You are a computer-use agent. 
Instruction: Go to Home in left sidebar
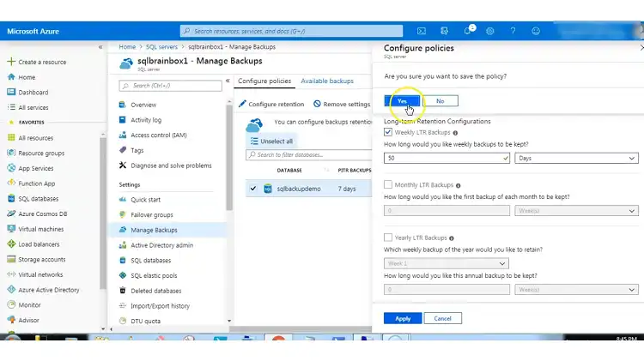[x=27, y=77]
